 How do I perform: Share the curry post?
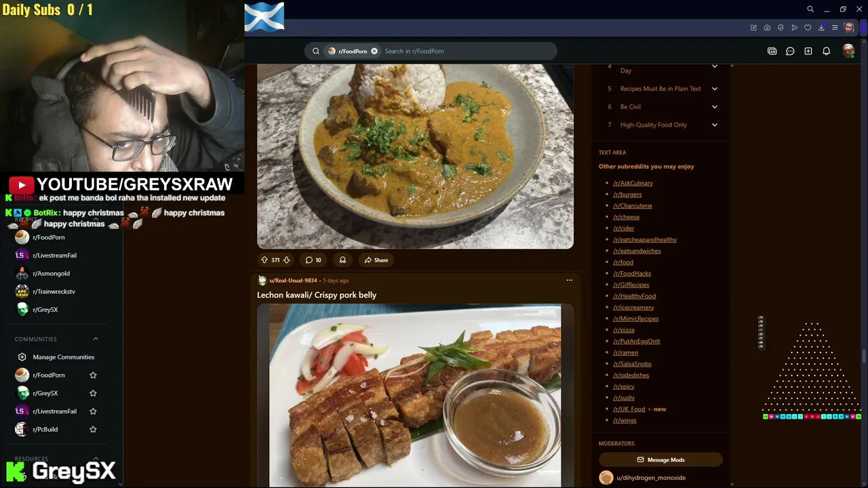[376, 260]
